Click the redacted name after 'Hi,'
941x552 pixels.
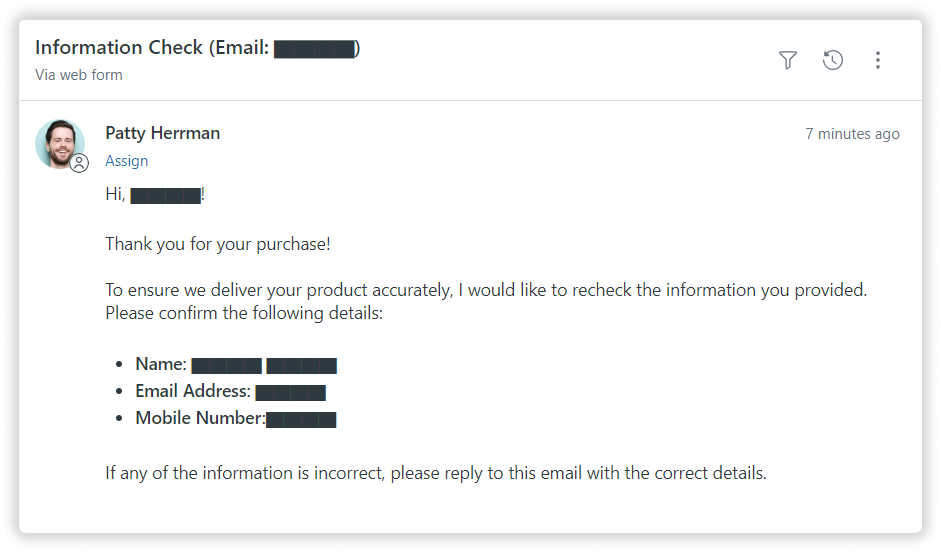click(165, 196)
